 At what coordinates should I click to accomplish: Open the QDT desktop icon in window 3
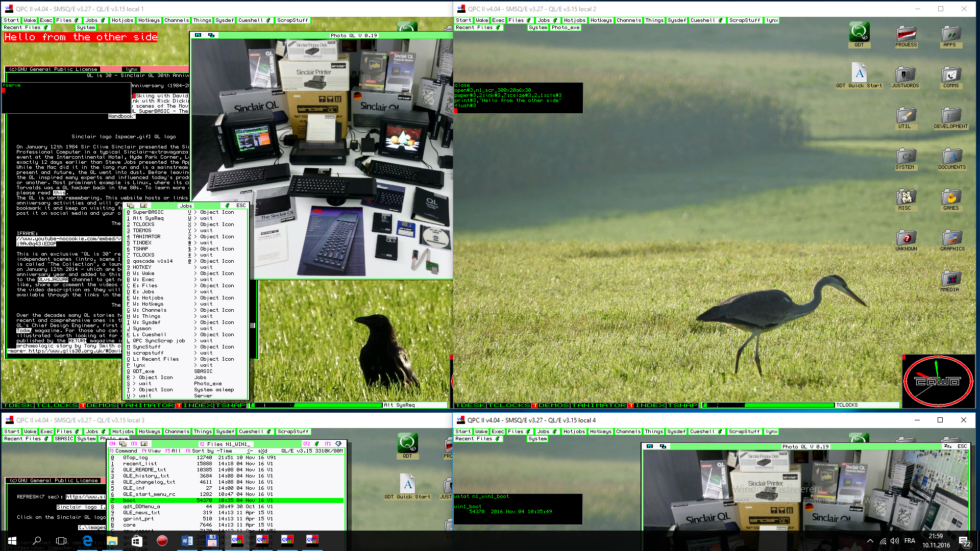pos(407,445)
